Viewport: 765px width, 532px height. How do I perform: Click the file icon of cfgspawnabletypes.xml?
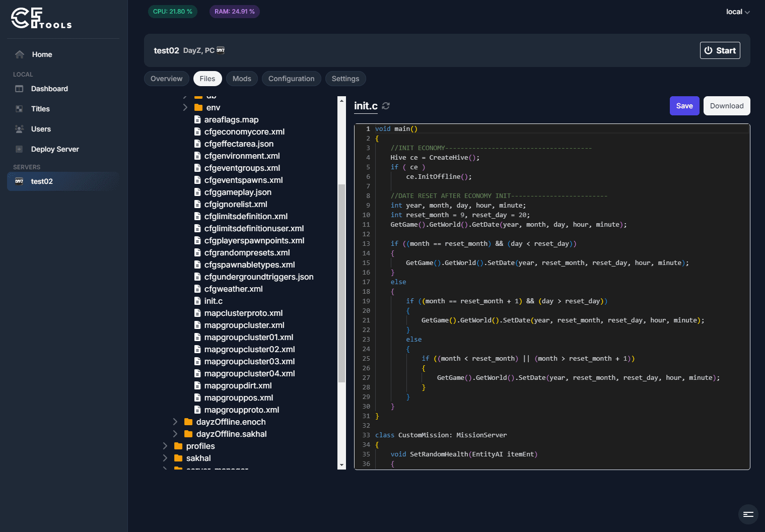tap(197, 264)
